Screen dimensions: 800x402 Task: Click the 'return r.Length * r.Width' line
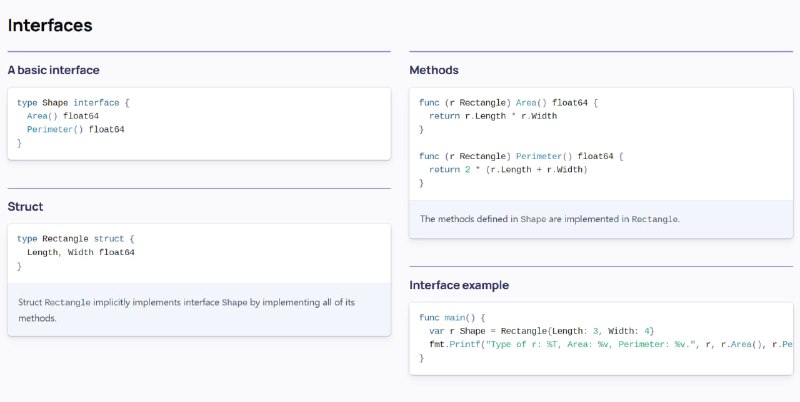click(493, 116)
